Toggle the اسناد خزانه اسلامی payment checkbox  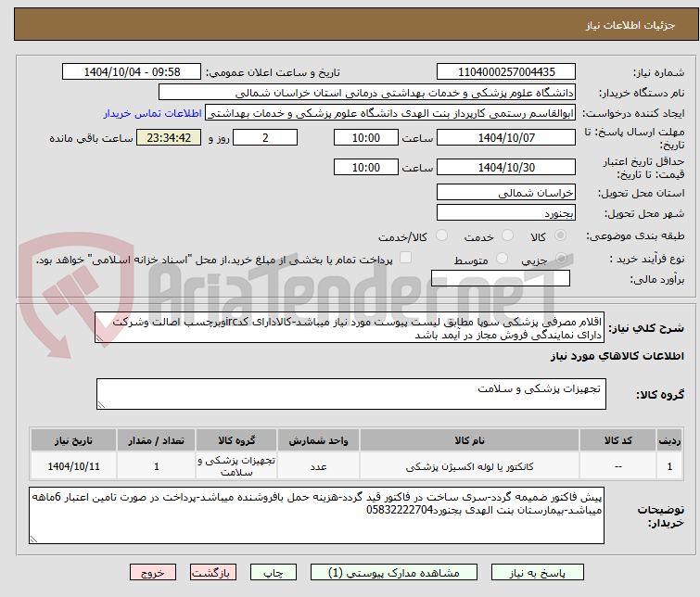point(405,258)
